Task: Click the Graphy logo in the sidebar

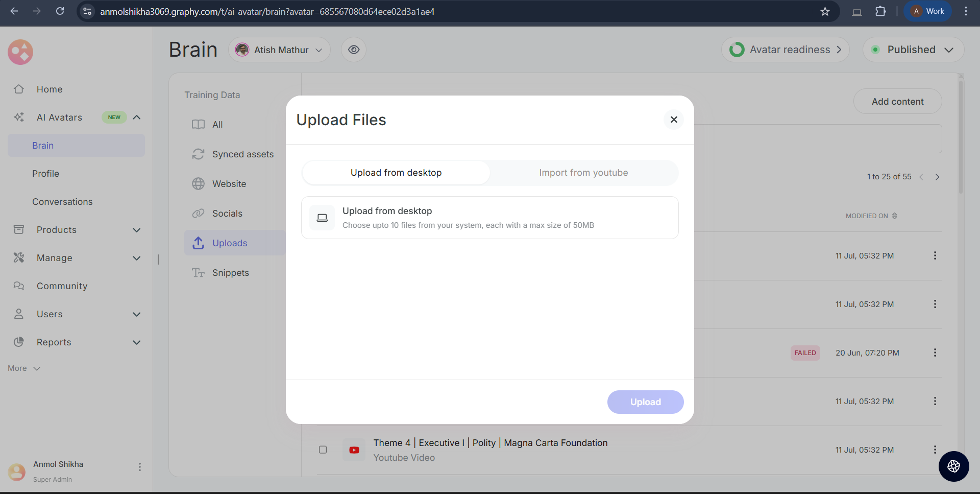Action: (20, 52)
